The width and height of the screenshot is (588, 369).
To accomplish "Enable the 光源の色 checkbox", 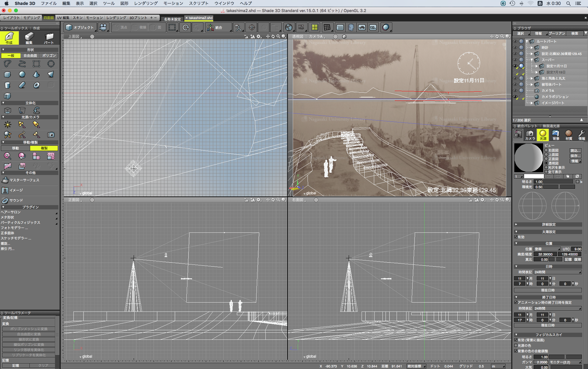I will [516, 345].
